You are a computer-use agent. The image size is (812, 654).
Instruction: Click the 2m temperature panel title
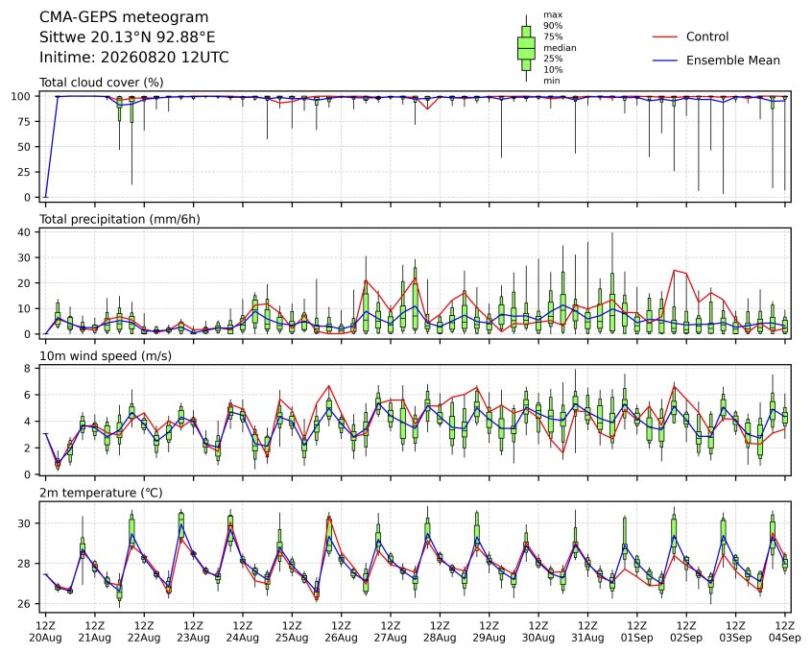pos(101,493)
